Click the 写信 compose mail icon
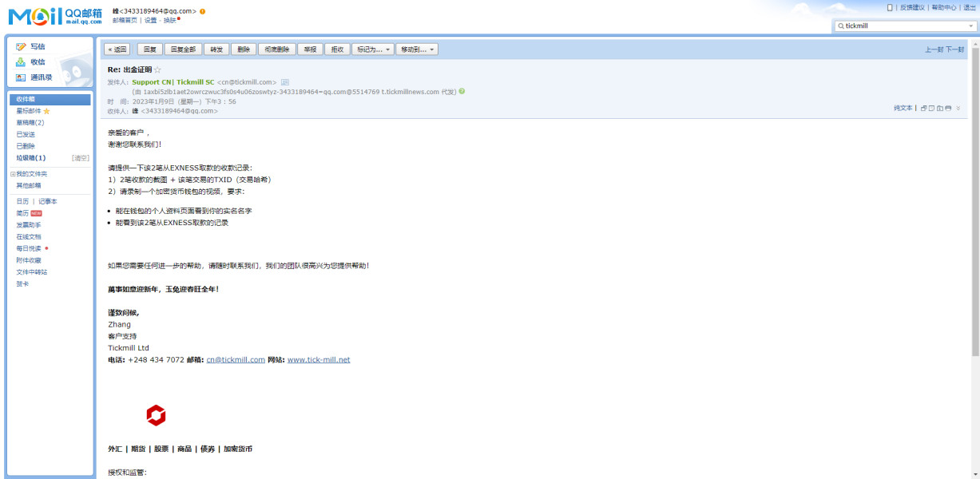980x479 pixels. click(22, 46)
